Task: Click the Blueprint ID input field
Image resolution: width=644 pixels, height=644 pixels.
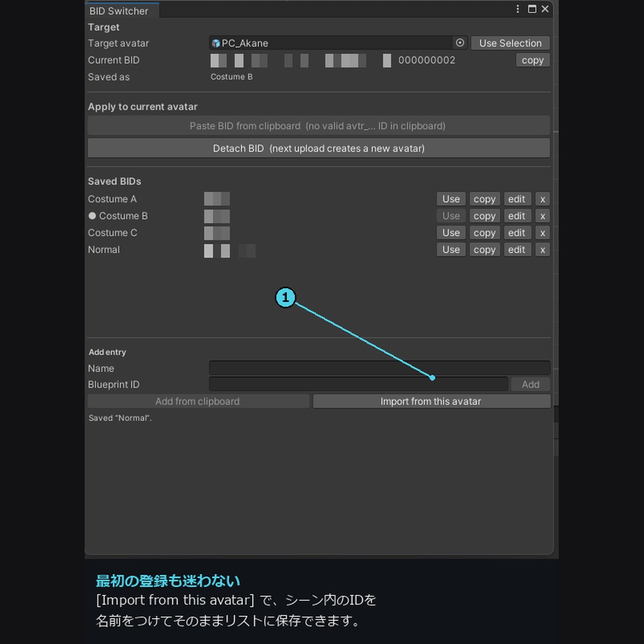Action: [358, 384]
